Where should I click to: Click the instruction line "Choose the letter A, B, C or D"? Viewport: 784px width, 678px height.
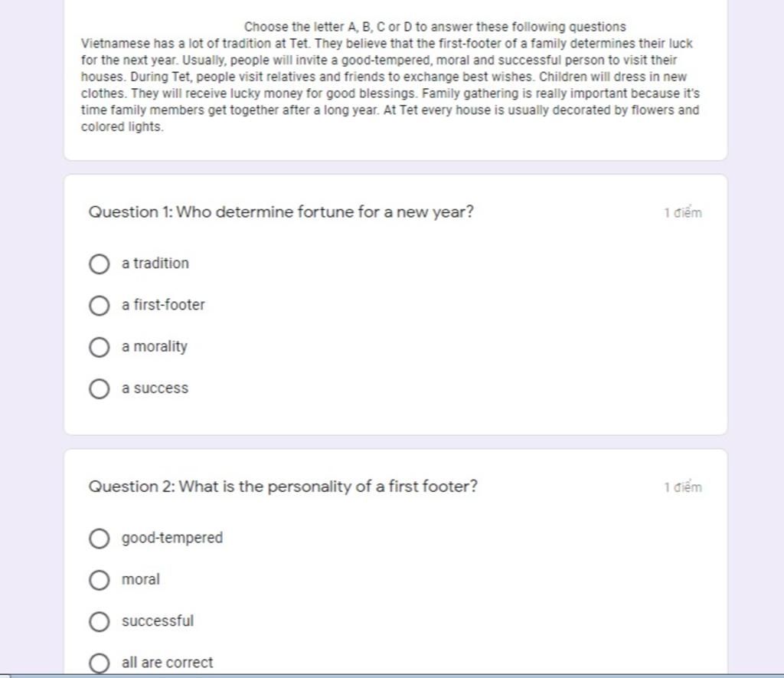point(435,27)
